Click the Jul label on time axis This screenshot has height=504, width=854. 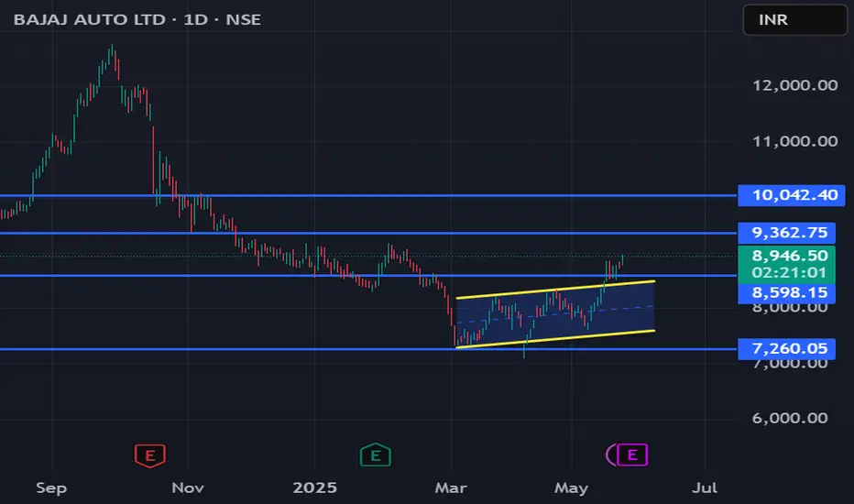(705, 488)
